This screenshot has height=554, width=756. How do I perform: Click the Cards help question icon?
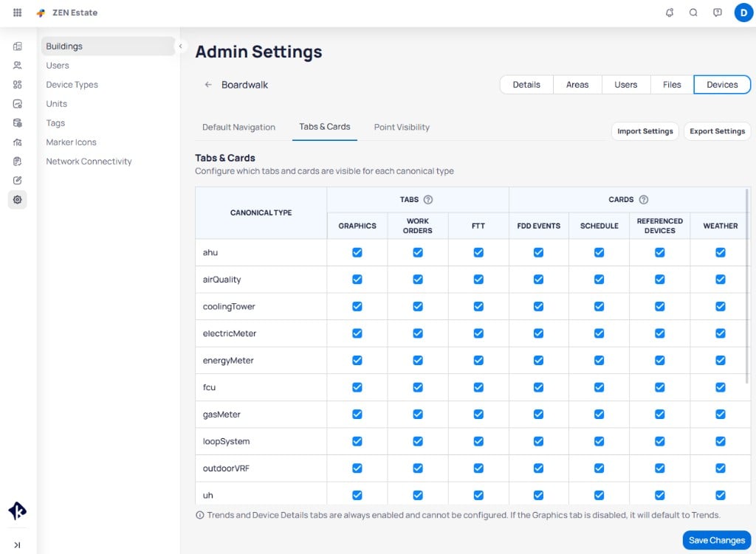click(x=643, y=199)
